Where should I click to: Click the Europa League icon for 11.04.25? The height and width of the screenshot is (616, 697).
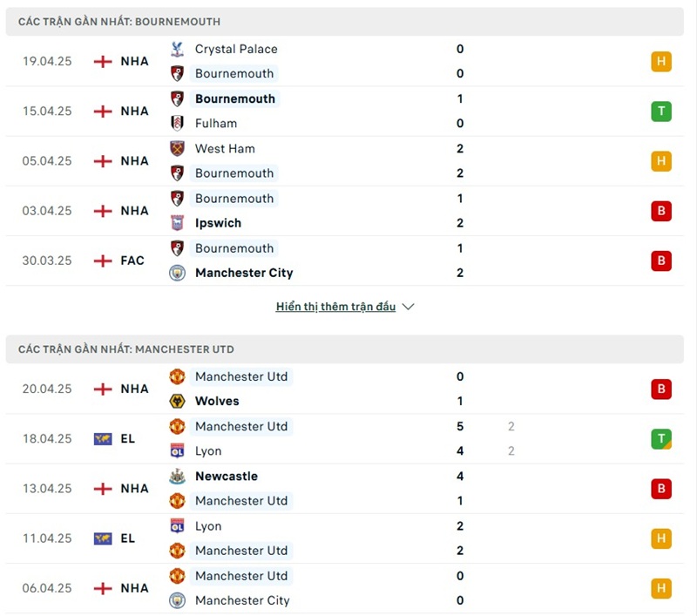[103, 538]
